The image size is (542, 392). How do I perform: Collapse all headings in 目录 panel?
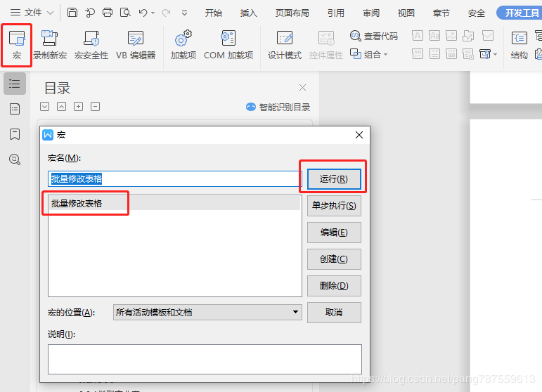pyautogui.click(x=62, y=106)
